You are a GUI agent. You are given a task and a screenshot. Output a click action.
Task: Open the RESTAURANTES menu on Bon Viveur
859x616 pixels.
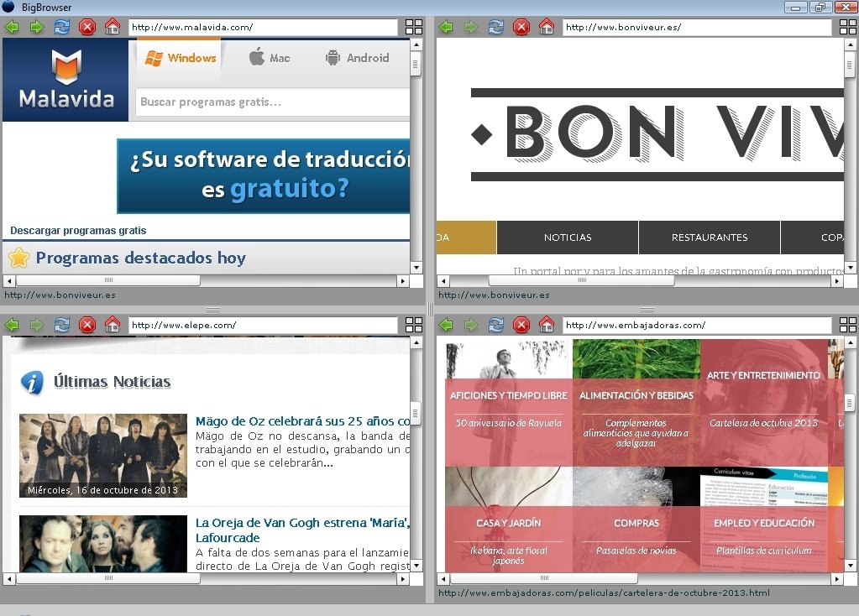tap(710, 238)
